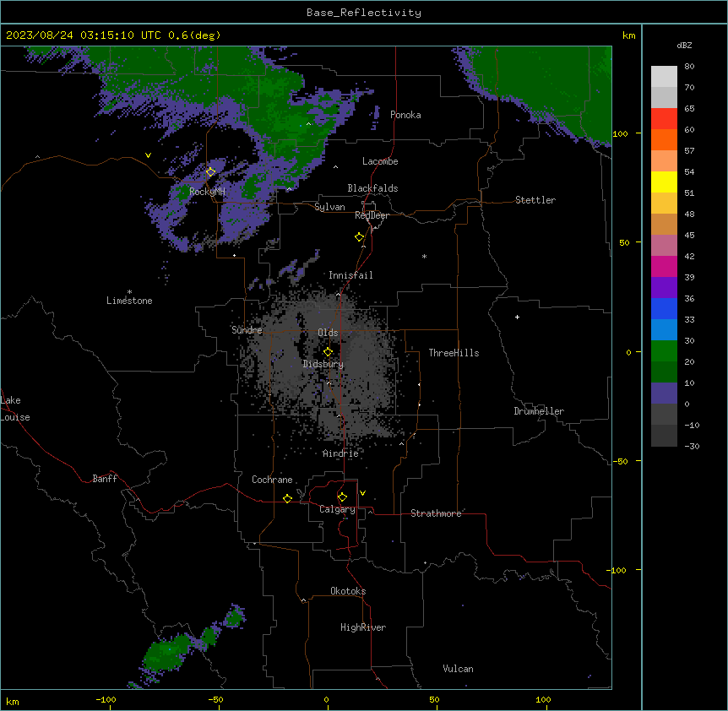Screen dimensions: 728x711
Task: Click the Lake Louise label
Action: click(x=15, y=409)
